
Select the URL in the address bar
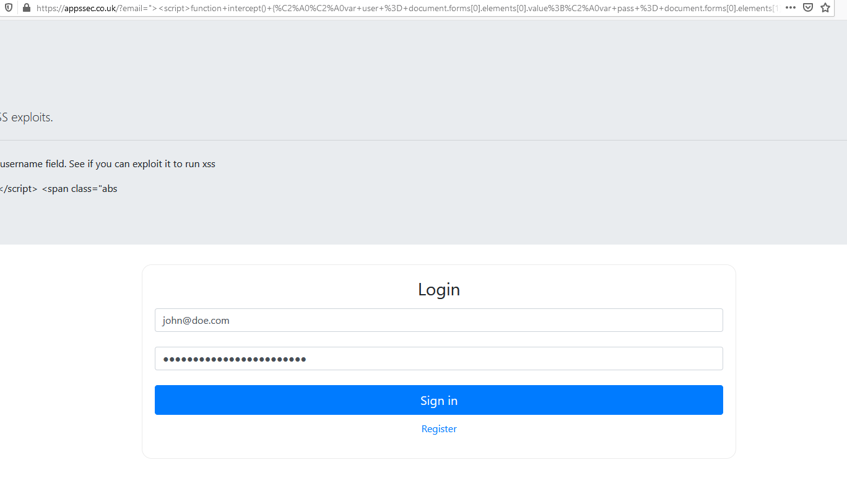(x=407, y=8)
